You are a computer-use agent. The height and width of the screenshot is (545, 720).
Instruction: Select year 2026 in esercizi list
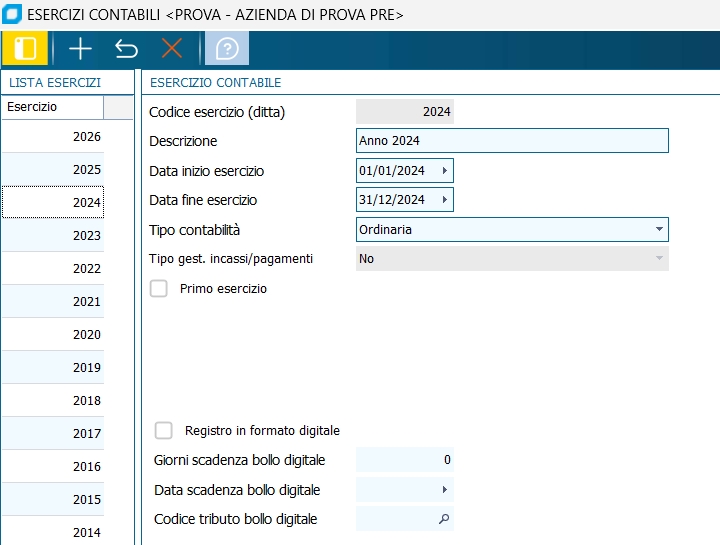[x=67, y=137]
